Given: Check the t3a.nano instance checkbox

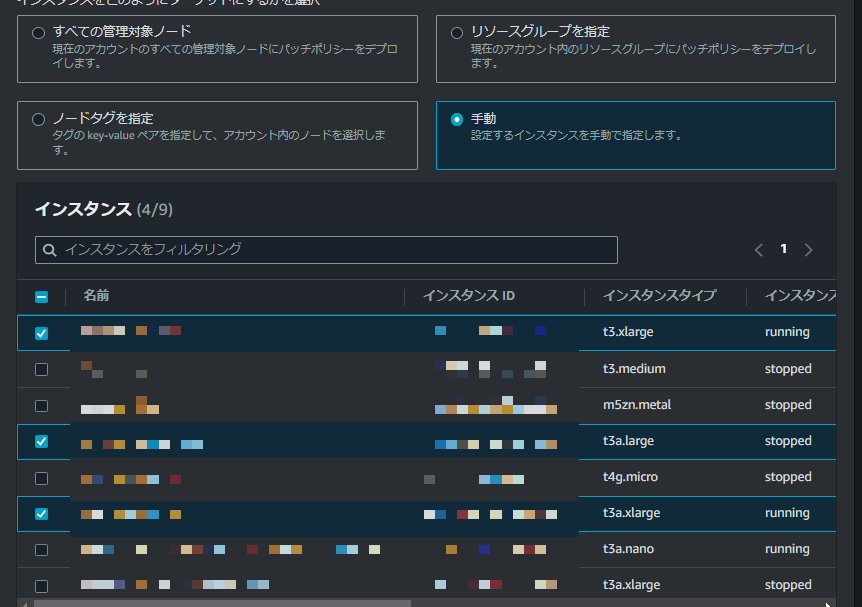Looking at the screenshot, I should click(42, 549).
